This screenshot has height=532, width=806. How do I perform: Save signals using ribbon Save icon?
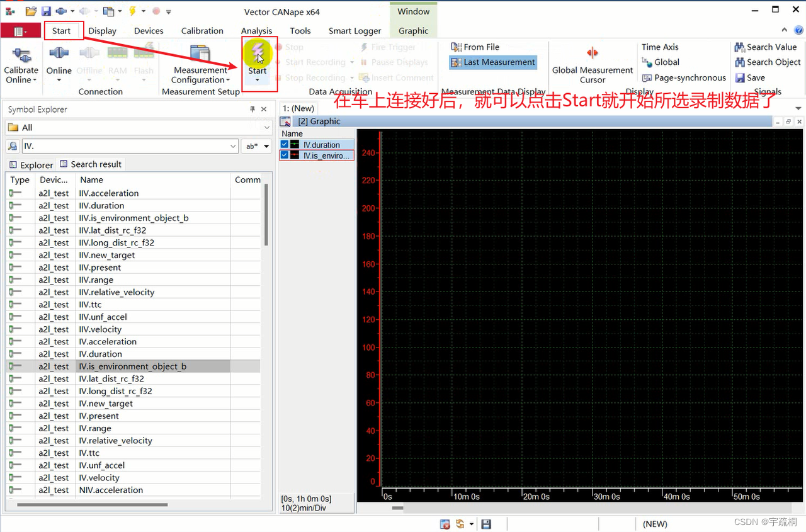(x=741, y=78)
